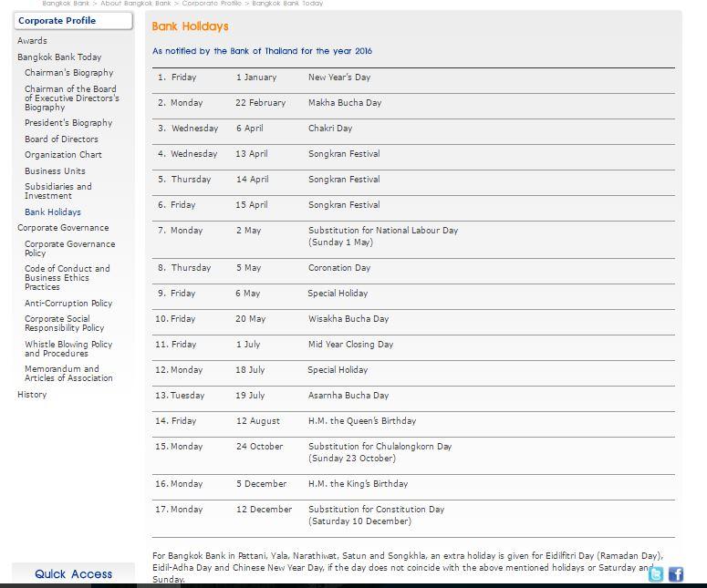Open the Twitter share icon
The image size is (707, 588).
(656, 573)
